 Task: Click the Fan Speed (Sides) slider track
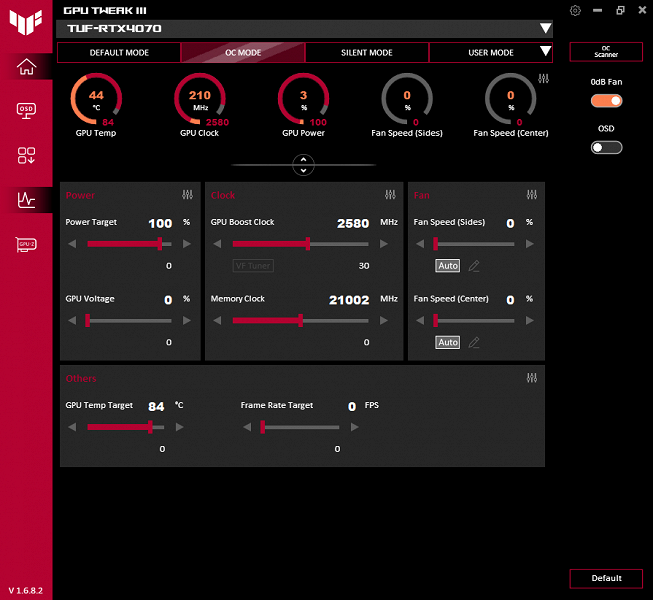click(x=474, y=244)
